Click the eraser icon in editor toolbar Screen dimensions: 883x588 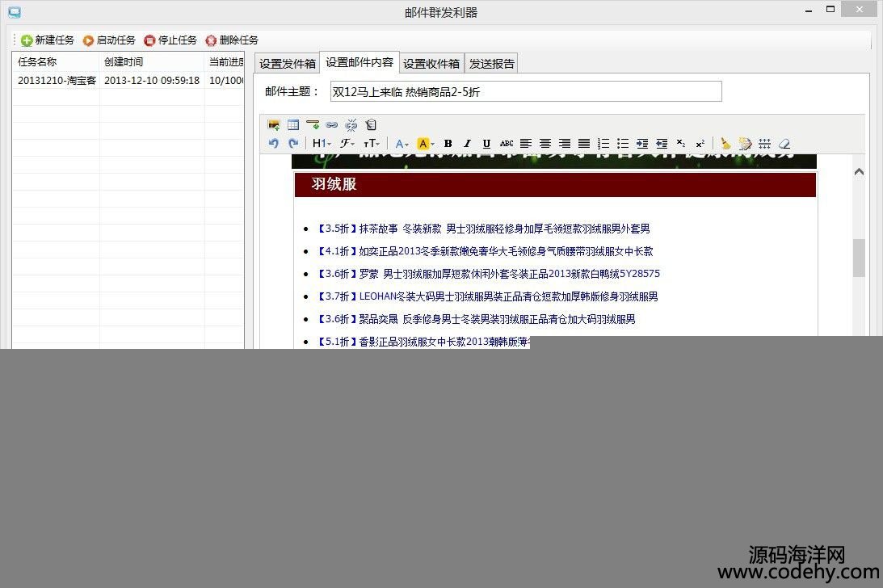point(784,144)
